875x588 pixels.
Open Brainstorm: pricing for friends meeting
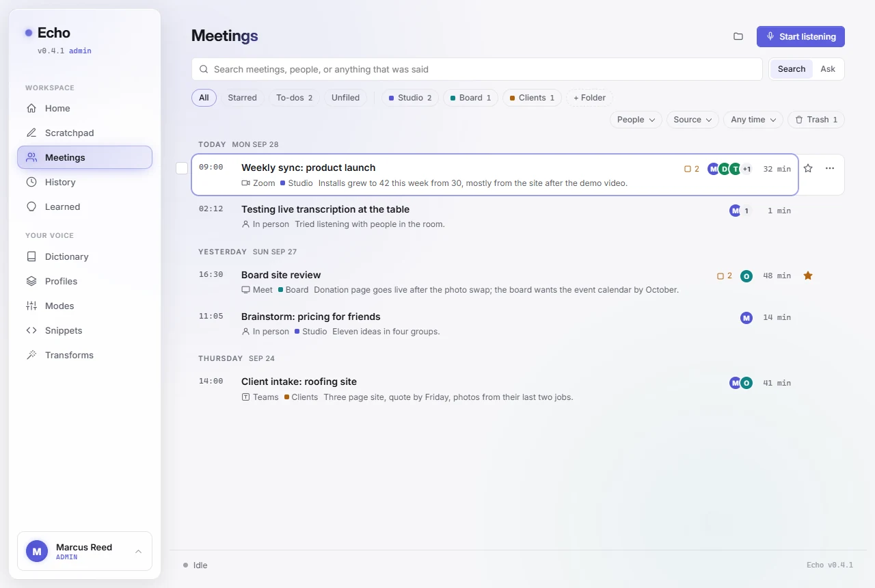pyautogui.click(x=495, y=323)
